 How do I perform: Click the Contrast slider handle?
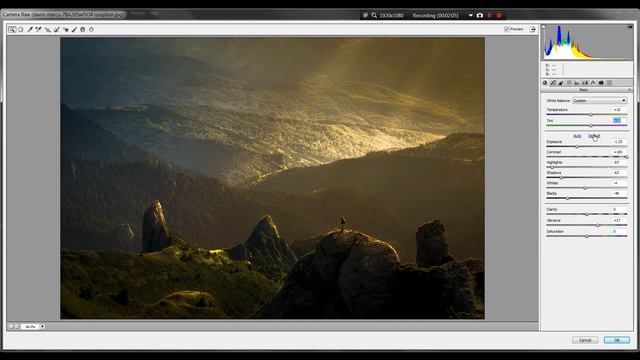click(x=627, y=157)
